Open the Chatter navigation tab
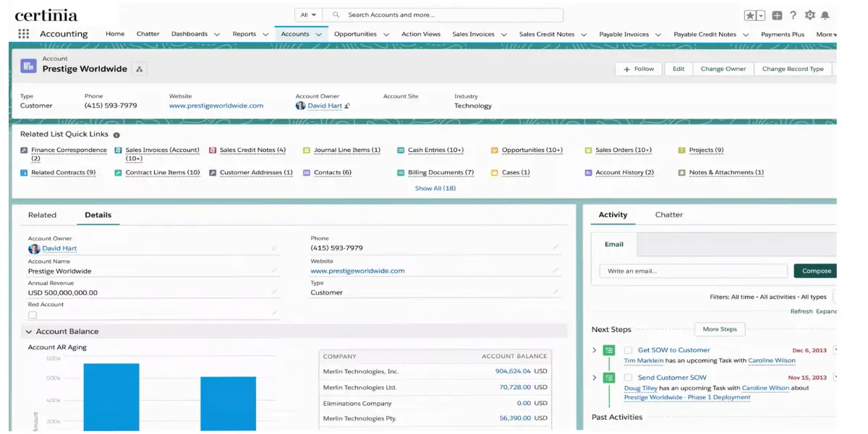 click(148, 34)
